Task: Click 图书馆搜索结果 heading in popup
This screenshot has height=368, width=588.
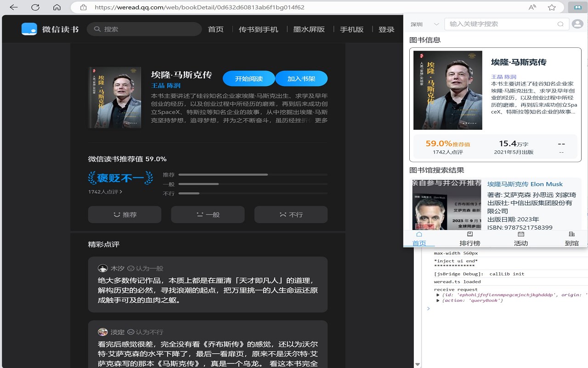Action: coord(437,170)
